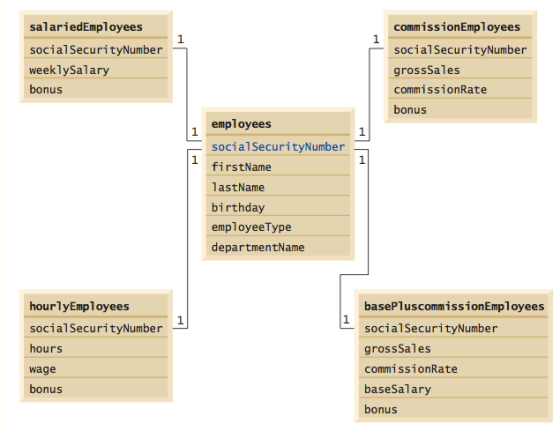
Task: Select the basePluscommissionEmployees table header
Action: pos(453,306)
